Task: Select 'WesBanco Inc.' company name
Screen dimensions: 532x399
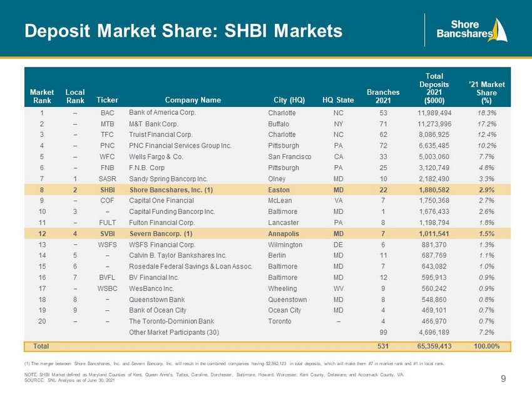Action: (x=151, y=288)
